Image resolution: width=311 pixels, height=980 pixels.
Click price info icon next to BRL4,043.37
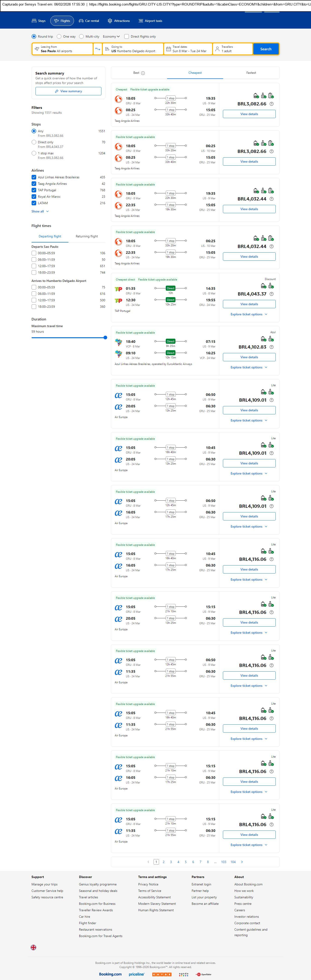click(271, 294)
